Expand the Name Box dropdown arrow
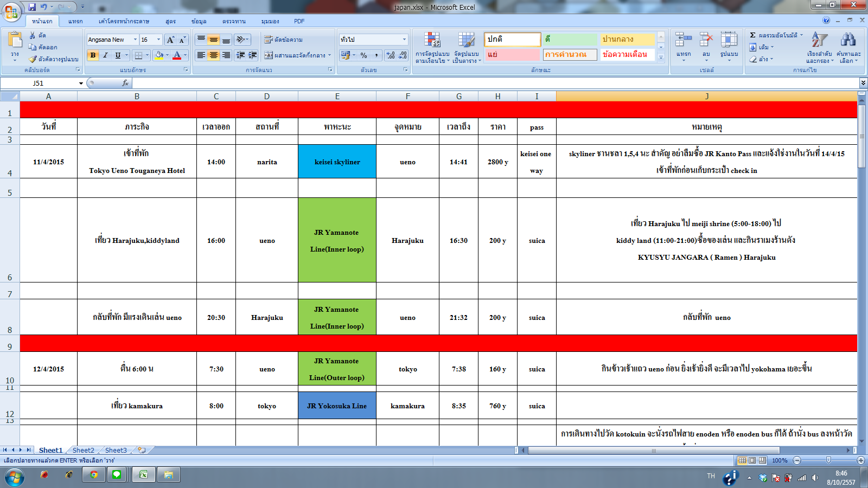The image size is (868, 488). (81, 83)
